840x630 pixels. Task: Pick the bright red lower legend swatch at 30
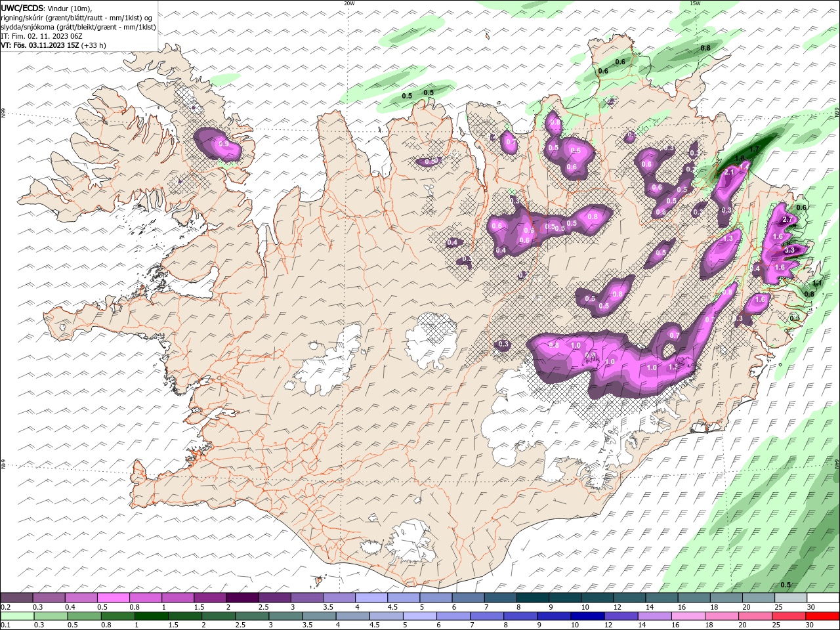click(822, 616)
